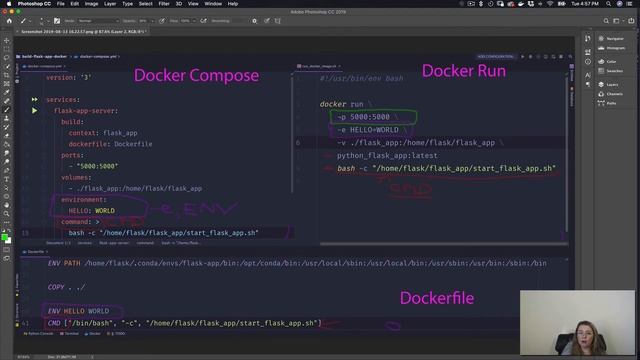Open the Flow slider dropdown arrow
Screen dimensions: 640x360
(x=194, y=21)
